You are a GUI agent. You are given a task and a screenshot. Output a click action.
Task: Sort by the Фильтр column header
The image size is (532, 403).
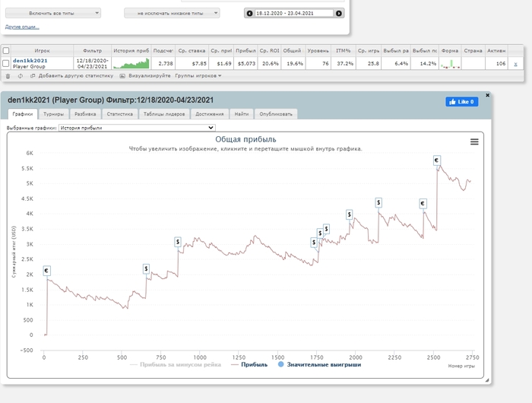pyautogui.click(x=92, y=51)
